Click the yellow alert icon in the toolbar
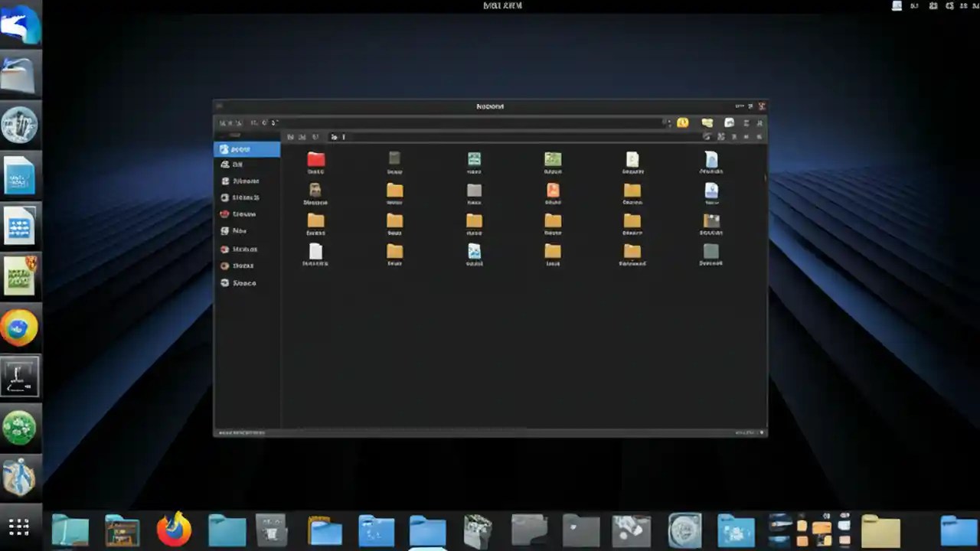This screenshot has height=551, width=980. point(681,122)
